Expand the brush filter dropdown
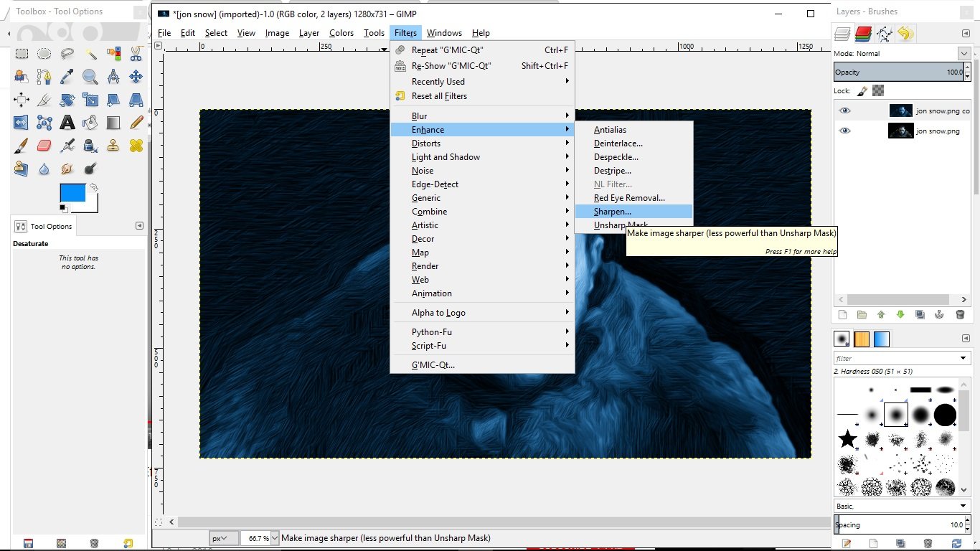This screenshot has height=551, width=980. coord(963,358)
